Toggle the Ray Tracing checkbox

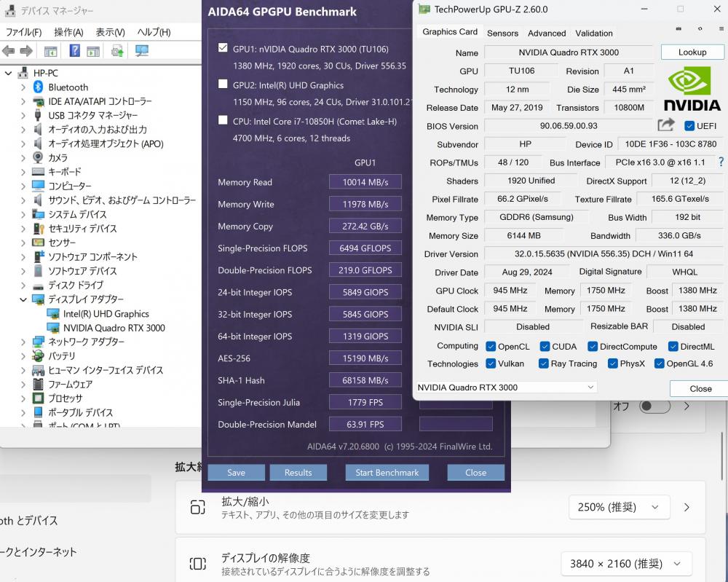(x=544, y=363)
